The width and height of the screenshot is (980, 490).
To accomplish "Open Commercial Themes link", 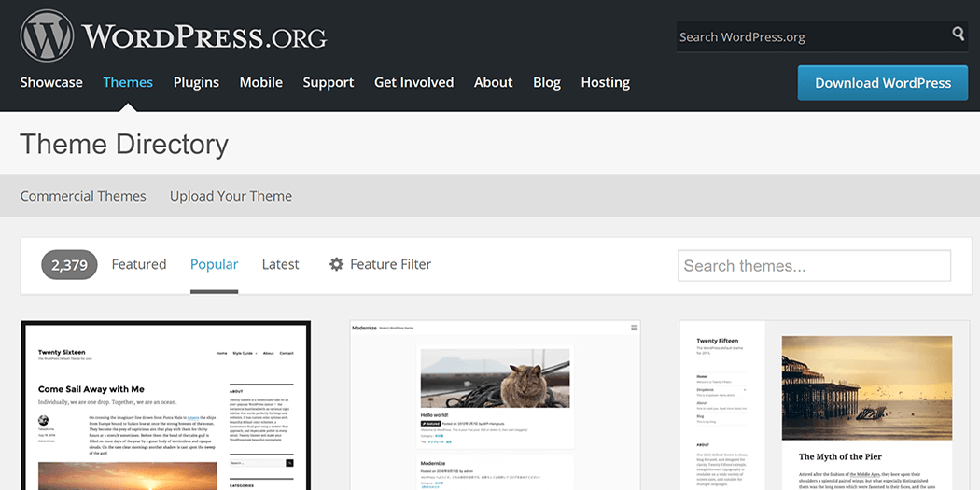I will [x=83, y=196].
